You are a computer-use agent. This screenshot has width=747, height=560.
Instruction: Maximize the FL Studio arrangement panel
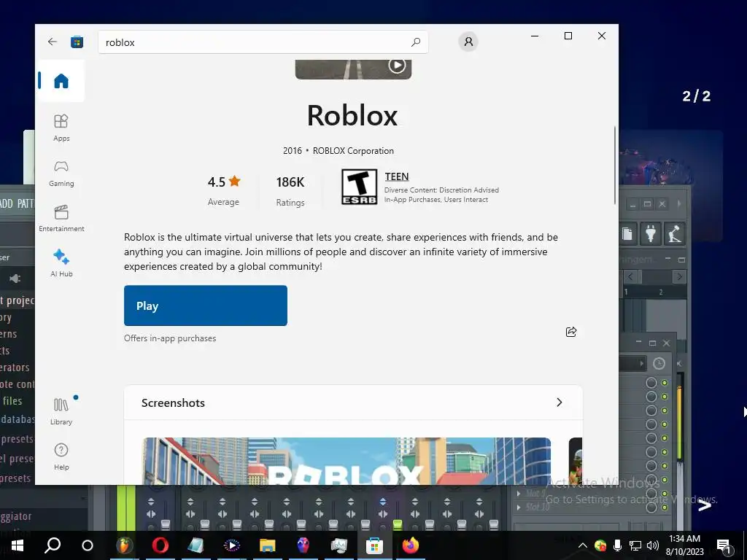(682, 260)
